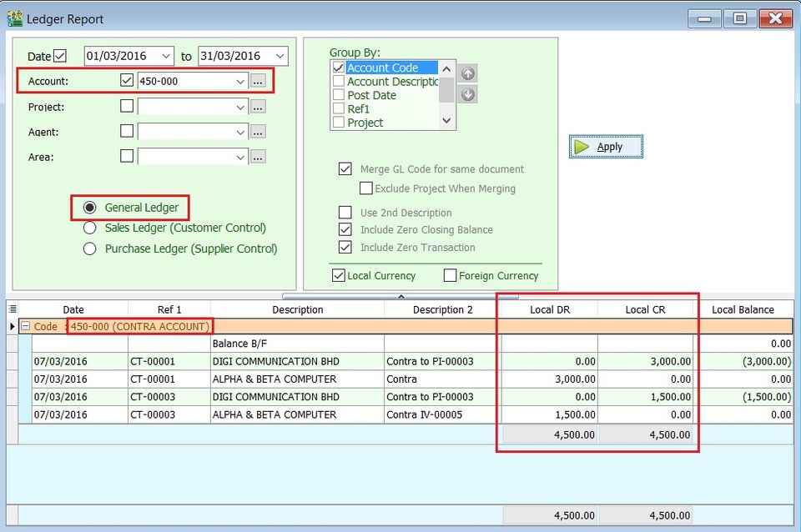Open the Account lookup via ellipsis icon
The image size is (801, 532).
258,80
